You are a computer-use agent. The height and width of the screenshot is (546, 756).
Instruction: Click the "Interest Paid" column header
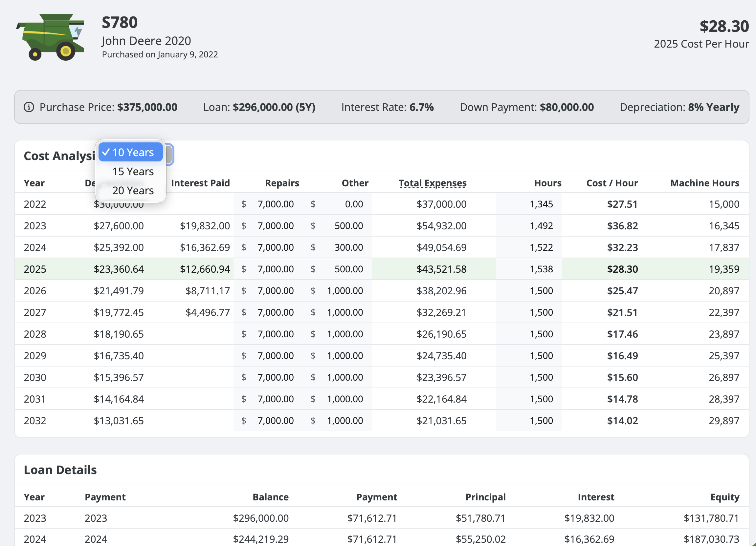tap(200, 183)
